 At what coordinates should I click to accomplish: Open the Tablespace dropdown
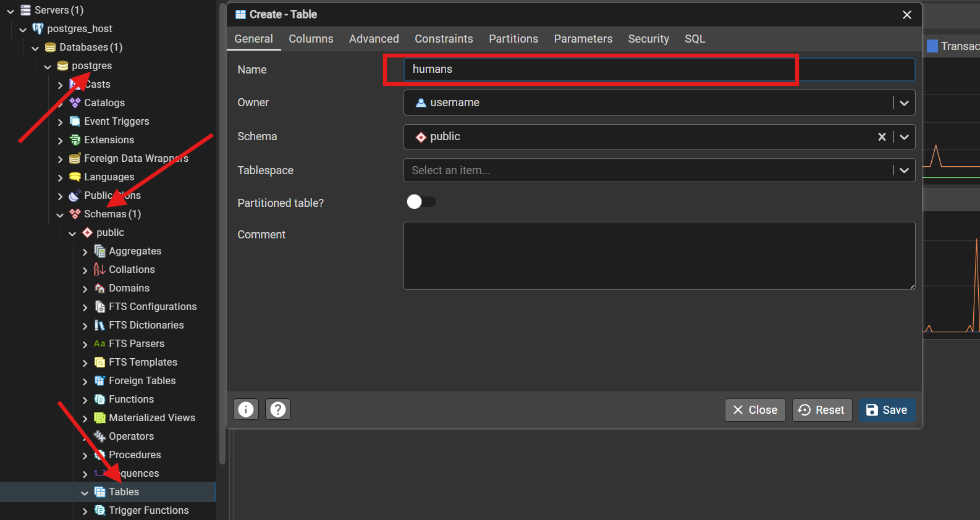(x=904, y=170)
